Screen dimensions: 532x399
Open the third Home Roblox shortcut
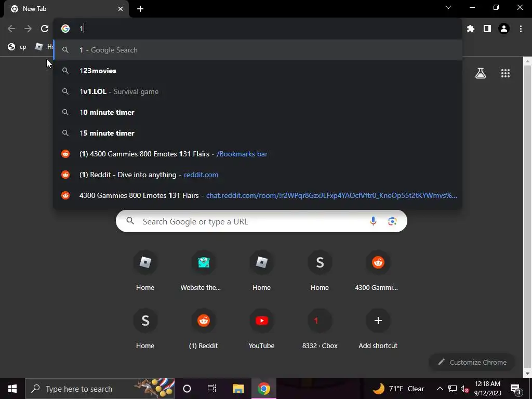point(262,271)
